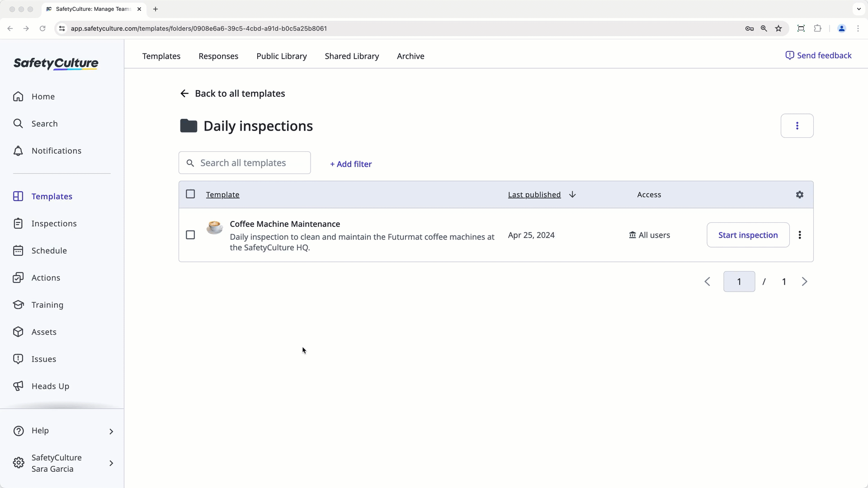
Task: Click the Access column header
Action: (x=649, y=195)
